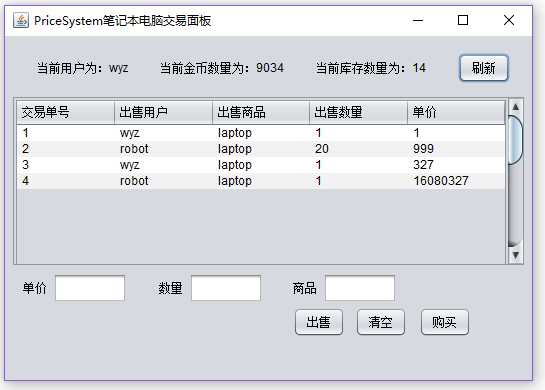Select order number 1 cell

point(66,133)
